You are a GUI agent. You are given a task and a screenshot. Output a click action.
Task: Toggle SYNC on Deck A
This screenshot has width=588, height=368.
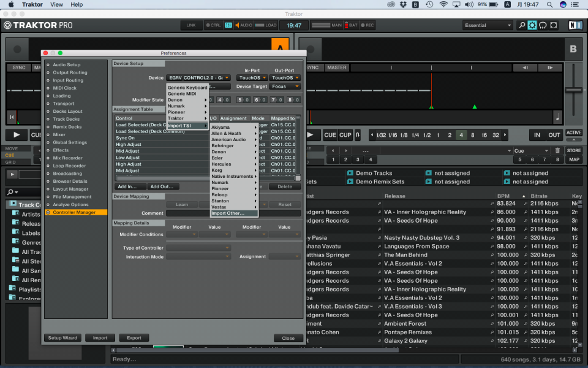(19, 67)
